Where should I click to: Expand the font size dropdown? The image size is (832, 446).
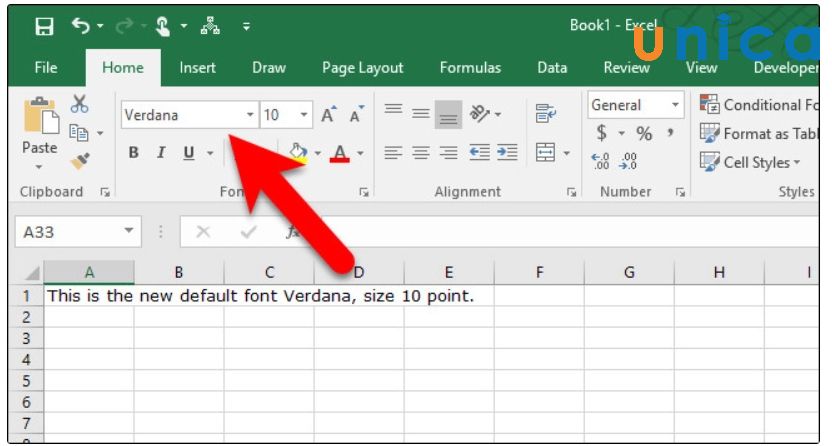pos(304,115)
